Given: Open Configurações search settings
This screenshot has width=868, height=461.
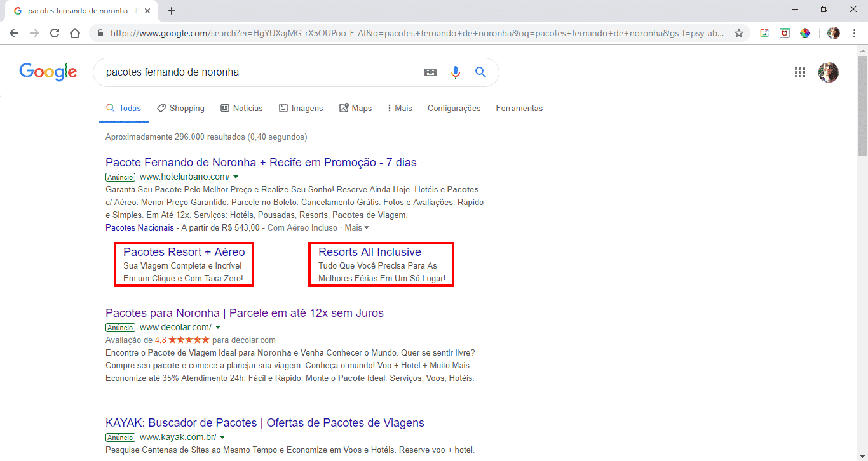Looking at the screenshot, I should click(454, 109).
